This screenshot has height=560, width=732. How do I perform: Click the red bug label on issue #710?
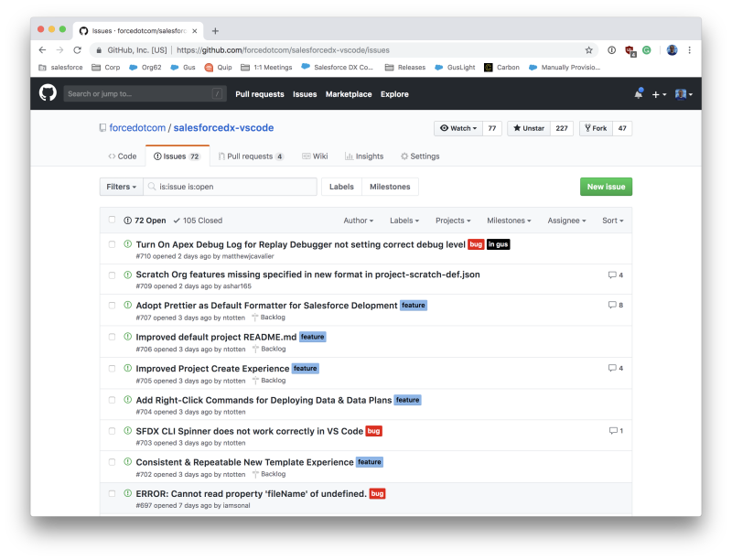pyautogui.click(x=476, y=244)
